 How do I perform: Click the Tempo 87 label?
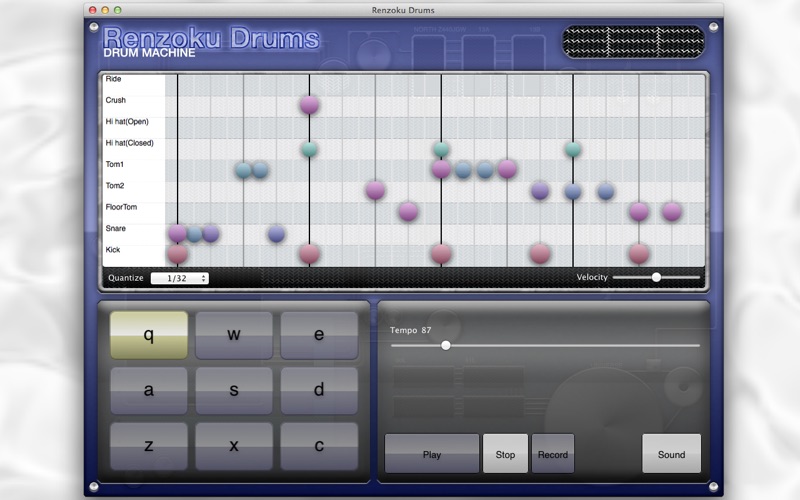pos(411,330)
